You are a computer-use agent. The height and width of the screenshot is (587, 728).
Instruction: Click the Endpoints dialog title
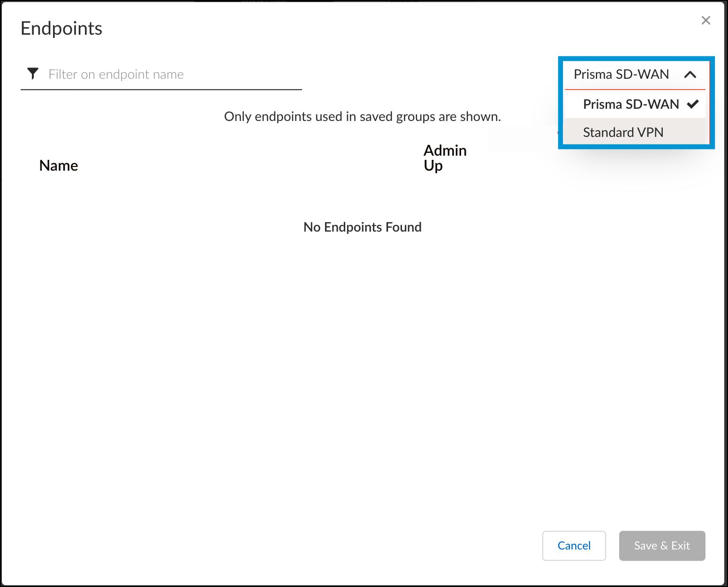(x=61, y=29)
